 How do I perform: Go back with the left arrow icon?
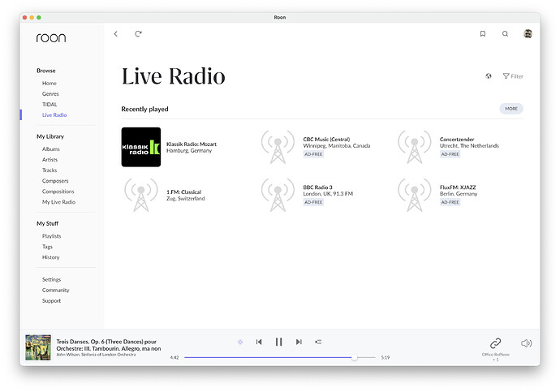(x=116, y=34)
